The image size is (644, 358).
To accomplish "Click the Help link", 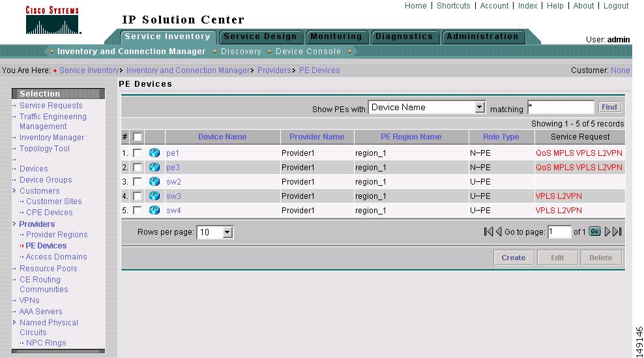I will (x=555, y=6).
